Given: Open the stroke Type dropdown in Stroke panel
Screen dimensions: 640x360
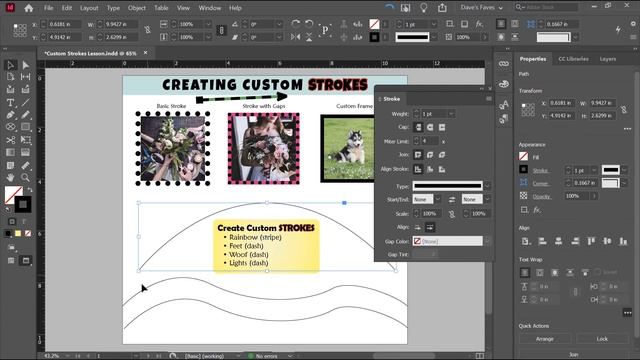Looking at the screenshot, I should pos(487,186).
